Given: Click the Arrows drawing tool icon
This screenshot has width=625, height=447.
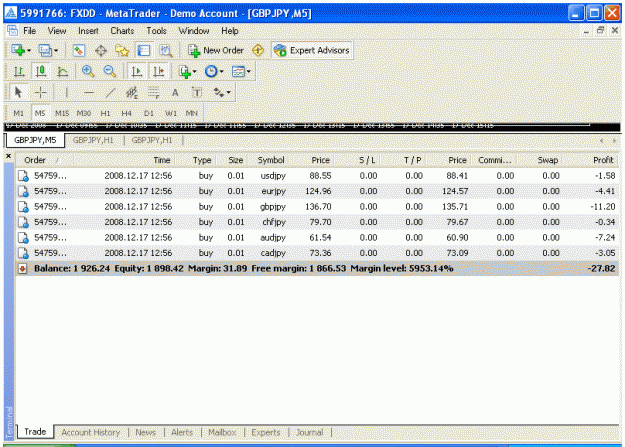Looking at the screenshot, I should coord(219,93).
